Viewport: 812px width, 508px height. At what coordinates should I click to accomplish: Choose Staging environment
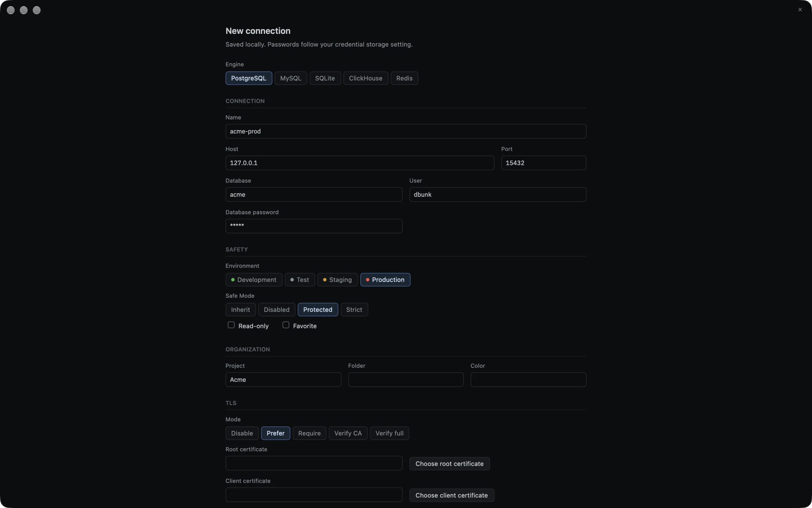pos(337,280)
